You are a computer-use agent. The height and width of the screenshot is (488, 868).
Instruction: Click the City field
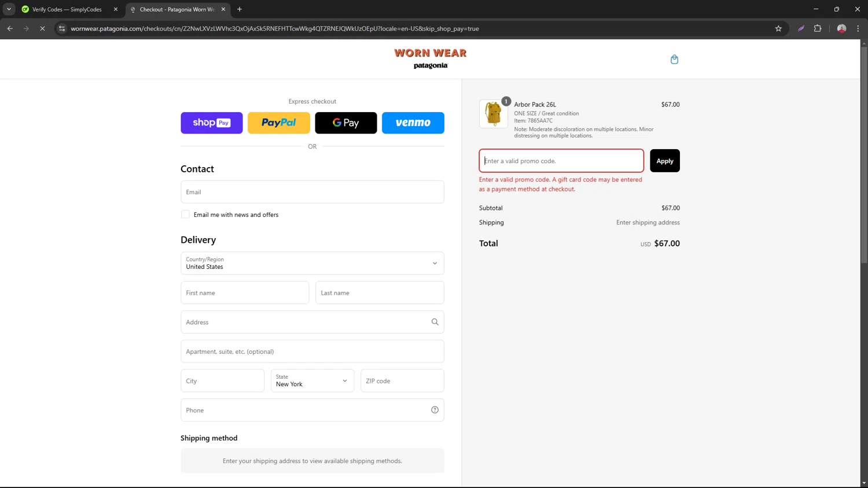point(222,381)
